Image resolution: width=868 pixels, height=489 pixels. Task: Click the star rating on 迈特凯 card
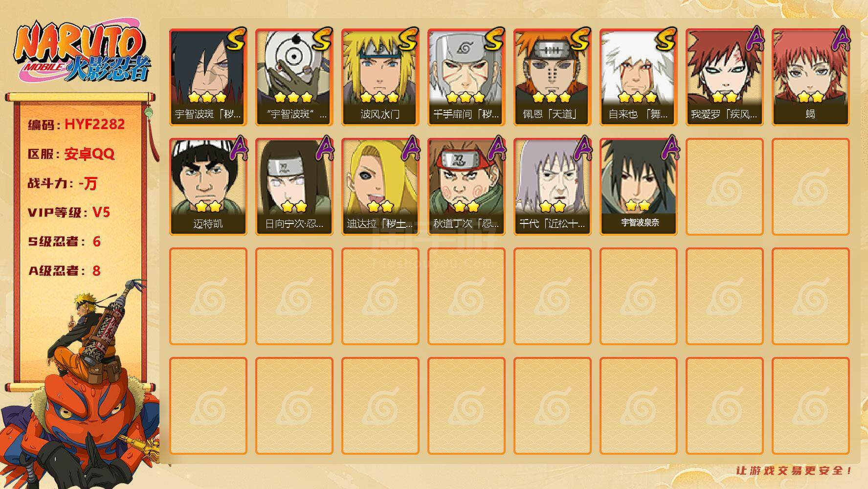click(208, 206)
